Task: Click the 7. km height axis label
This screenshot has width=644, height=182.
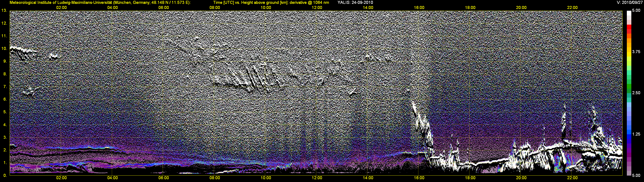Action: (5, 87)
